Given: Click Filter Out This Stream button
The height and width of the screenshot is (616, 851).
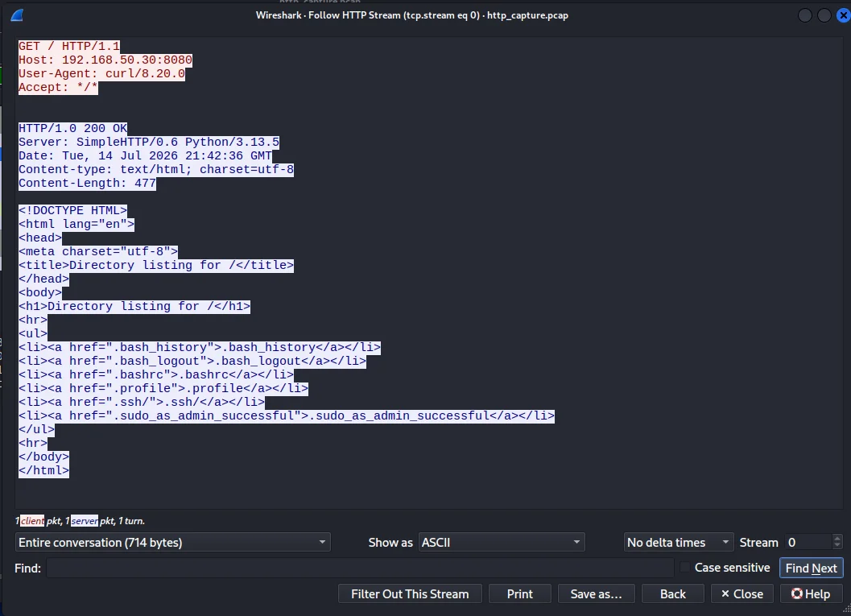Looking at the screenshot, I should point(410,593).
